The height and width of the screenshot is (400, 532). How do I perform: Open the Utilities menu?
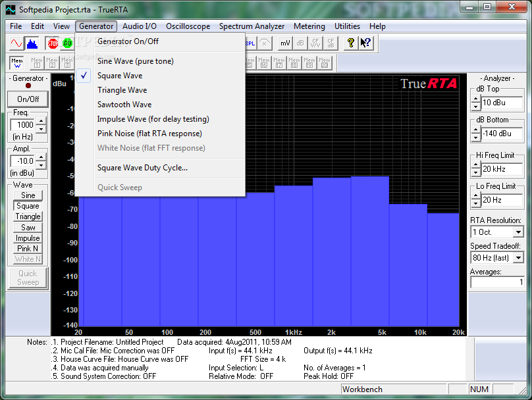tap(347, 26)
